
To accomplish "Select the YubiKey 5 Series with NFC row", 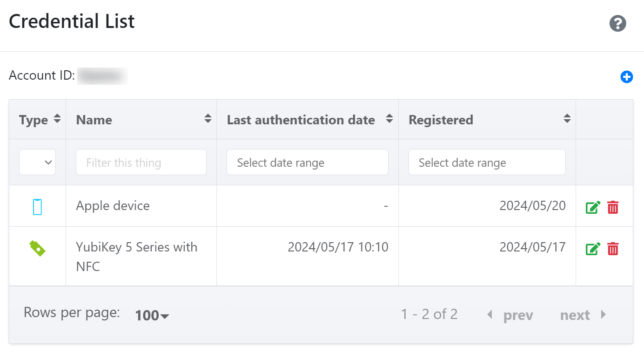I will point(321,256).
